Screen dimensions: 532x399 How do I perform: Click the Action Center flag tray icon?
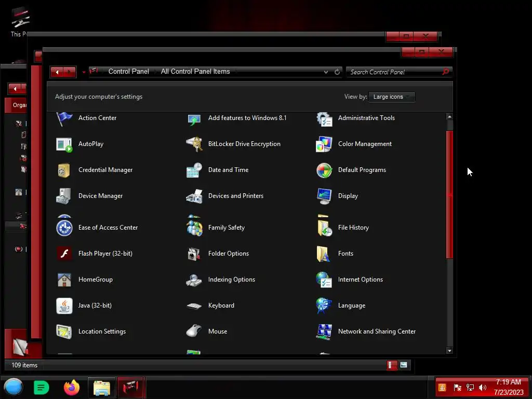click(x=457, y=388)
